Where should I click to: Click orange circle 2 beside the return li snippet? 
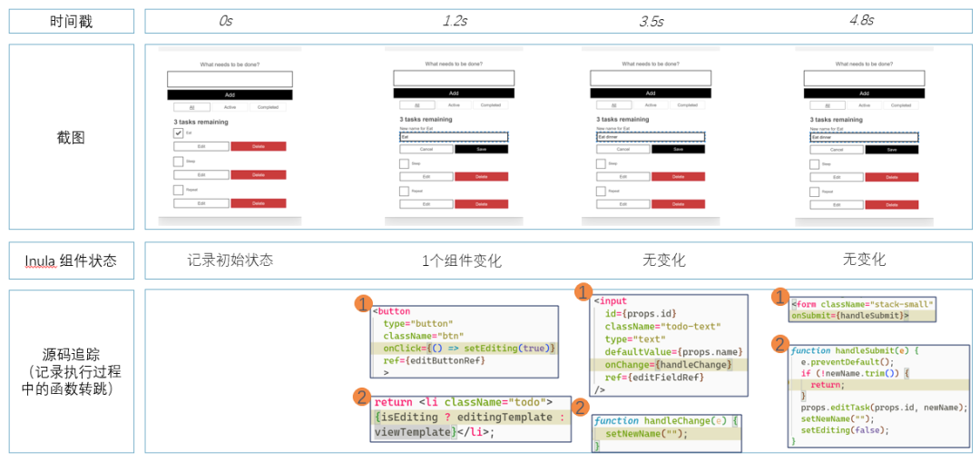pos(362,397)
